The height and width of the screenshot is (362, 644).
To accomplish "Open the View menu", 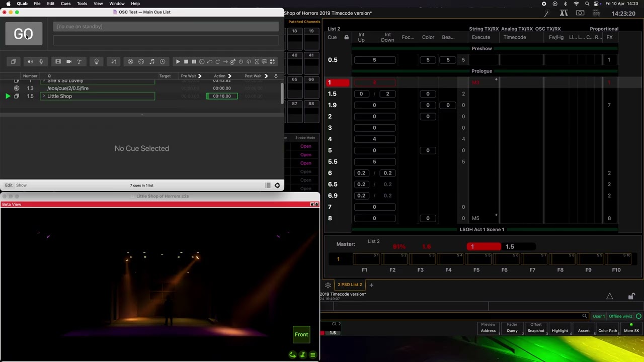I will click(98, 4).
